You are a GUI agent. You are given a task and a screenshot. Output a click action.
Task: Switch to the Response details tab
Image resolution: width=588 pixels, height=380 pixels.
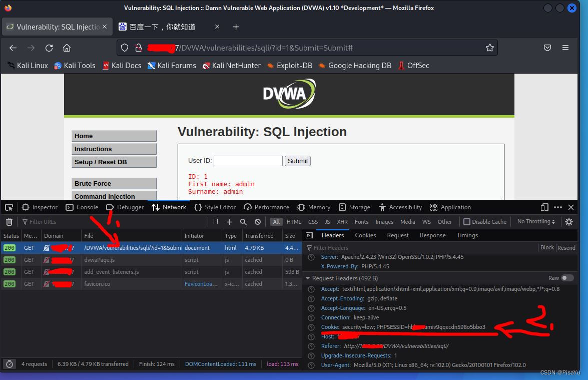(x=433, y=235)
